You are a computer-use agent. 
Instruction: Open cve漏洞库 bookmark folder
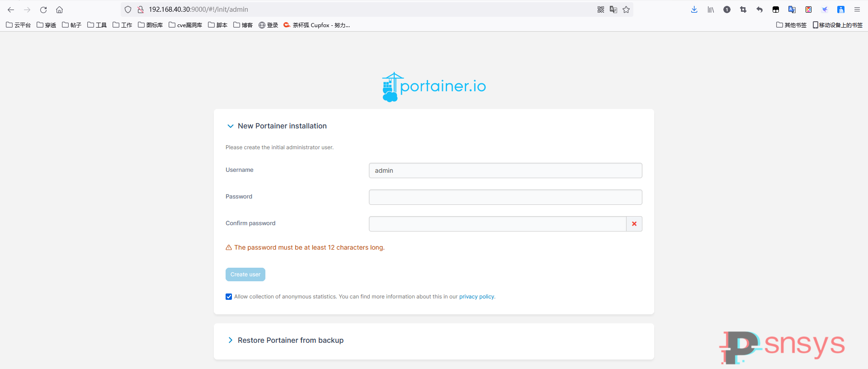coord(185,25)
